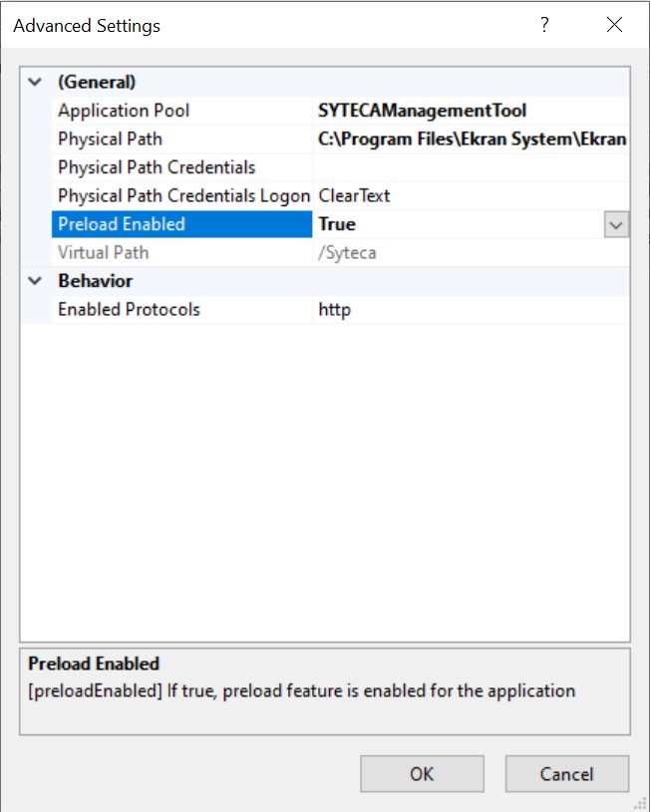Click the SYTECAManagementTool application pool value
650x812 pixels.
pos(423,111)
